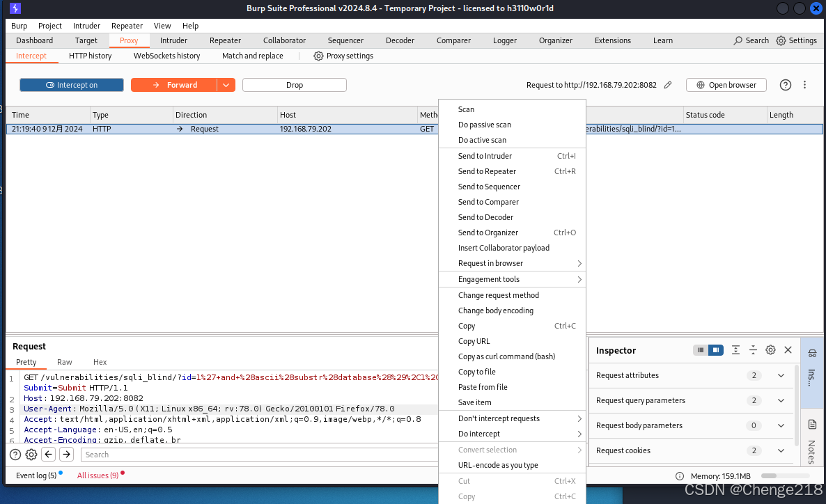This screenshot has width=826, height=504.
Task: Open Do intercept submenu
Action: 511,434
